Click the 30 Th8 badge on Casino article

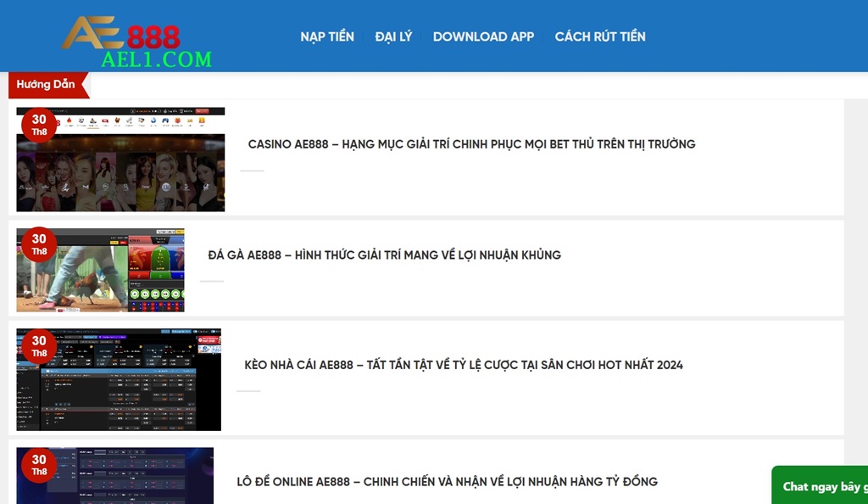coord(39,126)
